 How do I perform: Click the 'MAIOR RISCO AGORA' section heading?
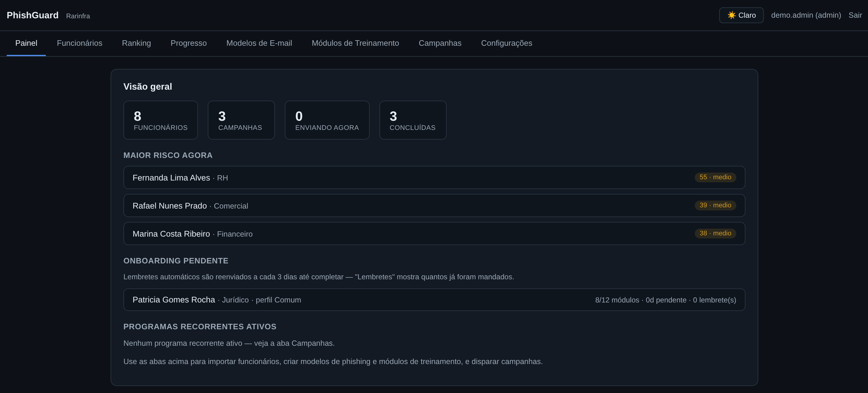click(168, 156)
